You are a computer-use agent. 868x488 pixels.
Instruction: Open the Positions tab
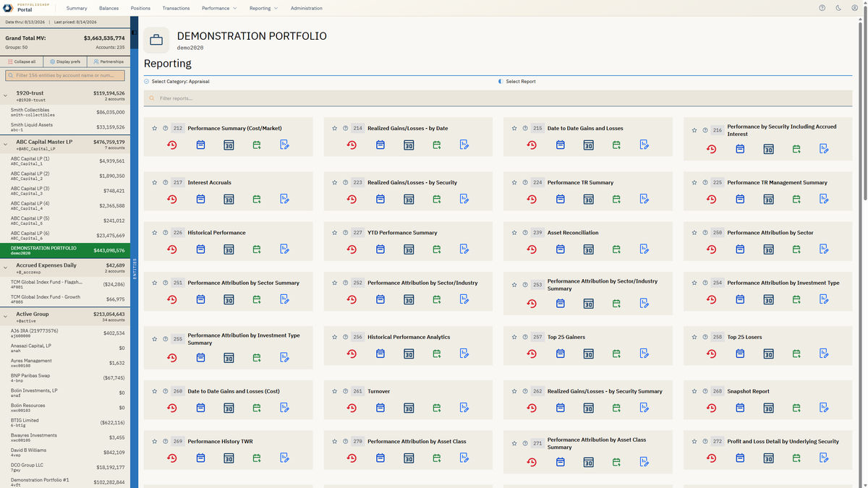tap(140, 8)
